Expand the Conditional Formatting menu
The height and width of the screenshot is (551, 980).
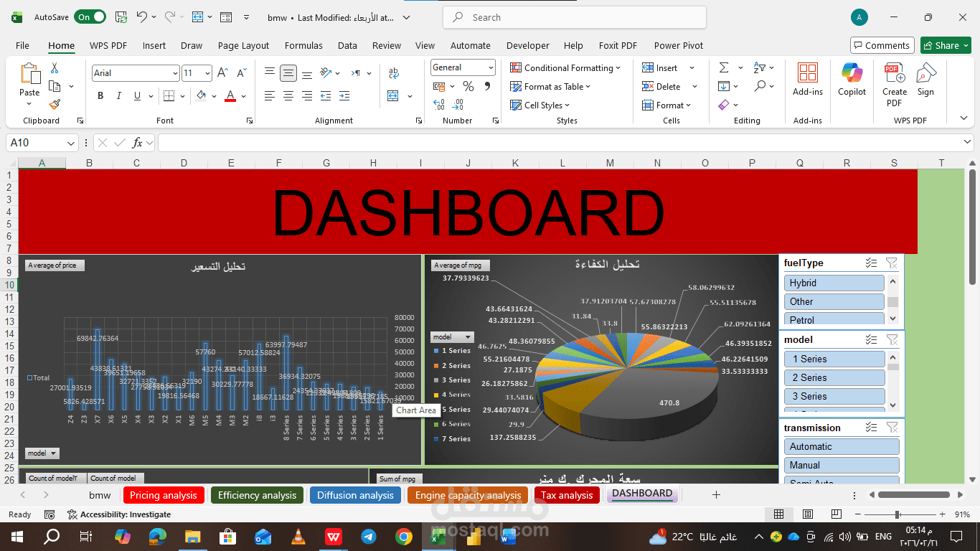[565, 68]
